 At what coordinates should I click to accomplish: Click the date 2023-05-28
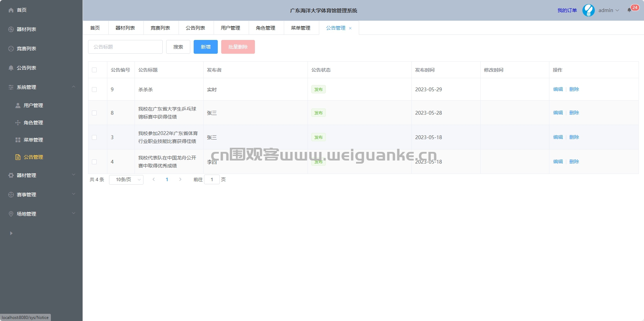(x=428, y=113)
